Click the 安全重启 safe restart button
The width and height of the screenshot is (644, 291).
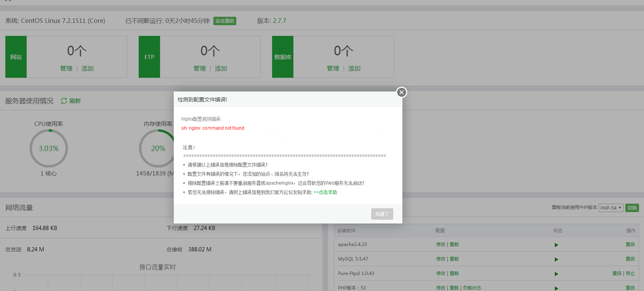225,21
